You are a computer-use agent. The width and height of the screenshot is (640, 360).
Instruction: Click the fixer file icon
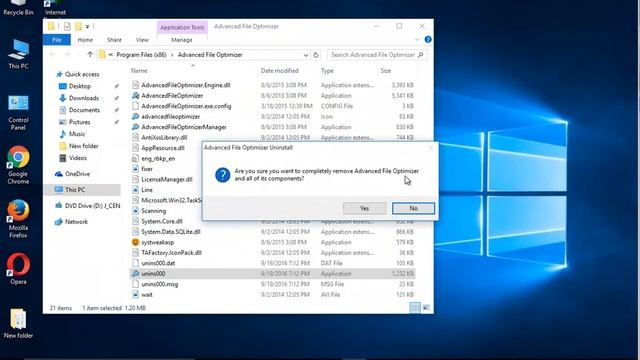coord(136,169)
